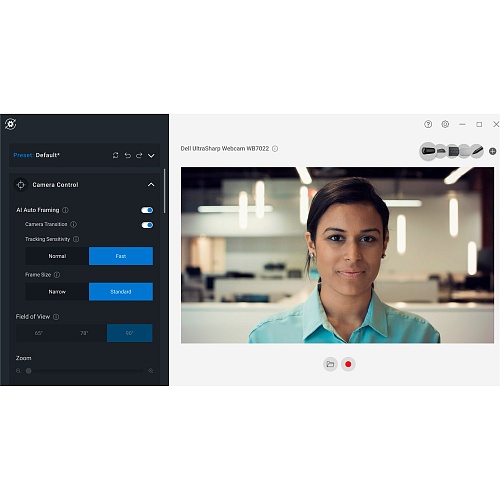Select Standard frame size

tap(121, 292)
